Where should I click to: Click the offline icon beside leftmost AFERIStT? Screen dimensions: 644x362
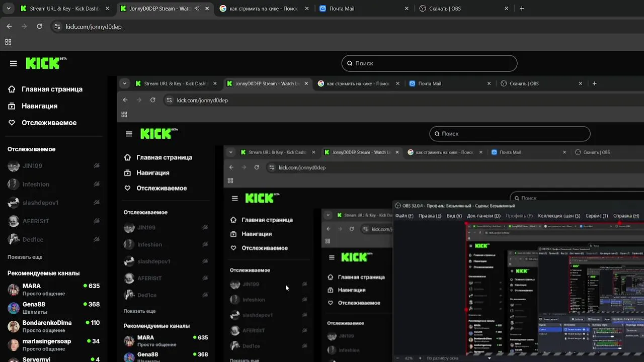[97, 221]
